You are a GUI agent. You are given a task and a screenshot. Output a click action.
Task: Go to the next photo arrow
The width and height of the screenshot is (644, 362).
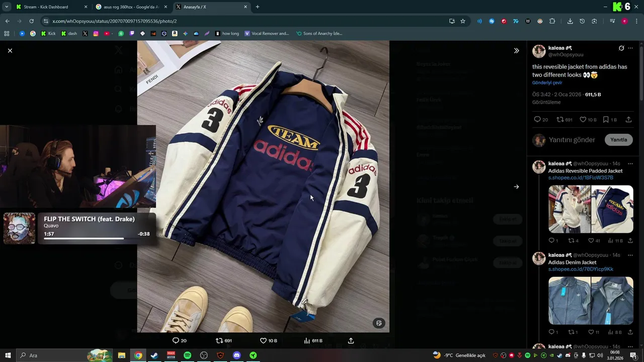coord(516,187)
